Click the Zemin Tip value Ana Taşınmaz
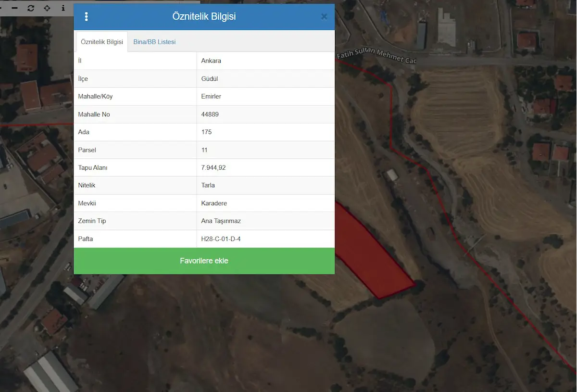Viewport: 577px width, 392px height. (x=221, y=221)
